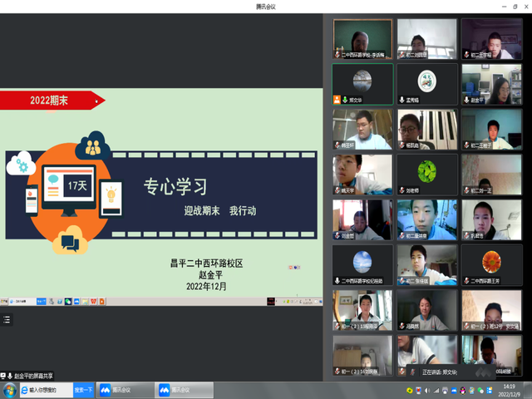Viewport: 532px width, 399px height.
Task: Click the 14:19 clock in the taskbar
Action: click(x=509, y=387)
